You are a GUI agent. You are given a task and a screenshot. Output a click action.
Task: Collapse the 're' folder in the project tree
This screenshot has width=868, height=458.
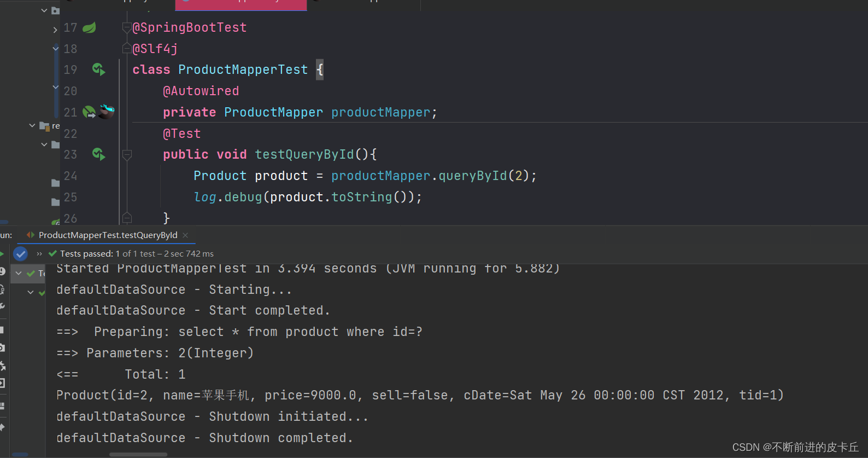pyautogui.click(x=32, y=126)
